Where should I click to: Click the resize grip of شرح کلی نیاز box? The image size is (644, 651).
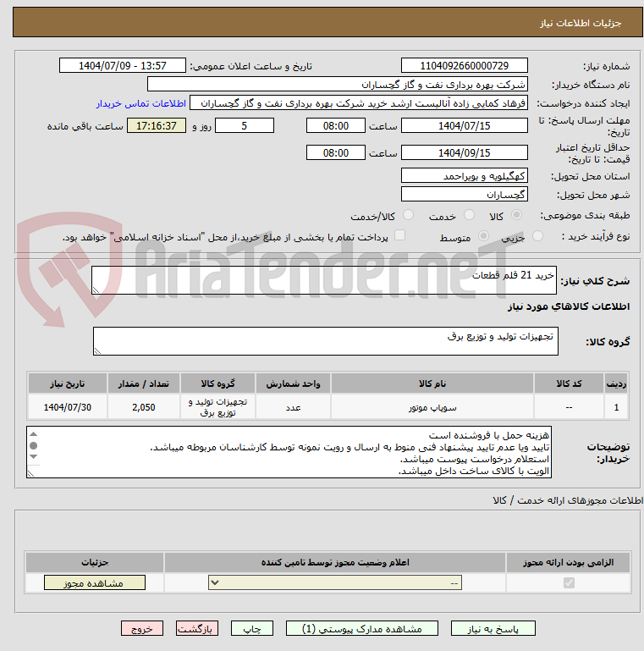[x=96, y=290]
